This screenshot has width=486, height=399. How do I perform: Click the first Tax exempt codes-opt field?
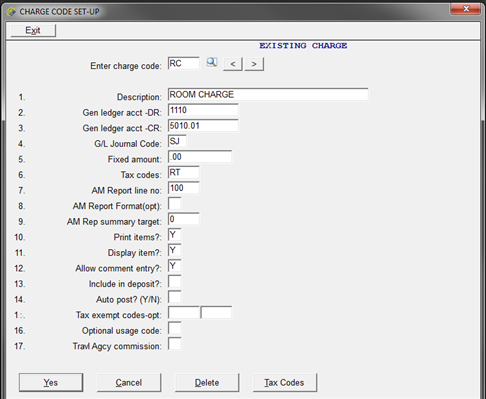[x=184, y=313]
